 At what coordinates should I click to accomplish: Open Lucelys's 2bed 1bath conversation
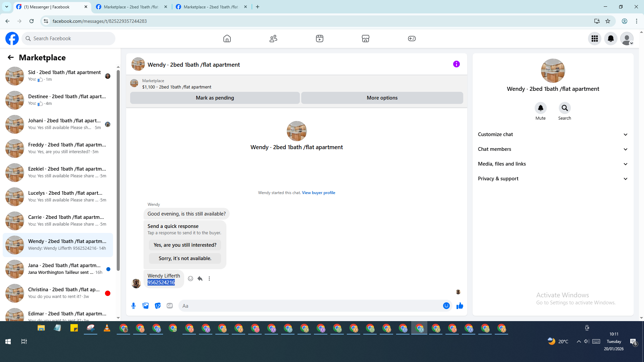tap(58, 197)
